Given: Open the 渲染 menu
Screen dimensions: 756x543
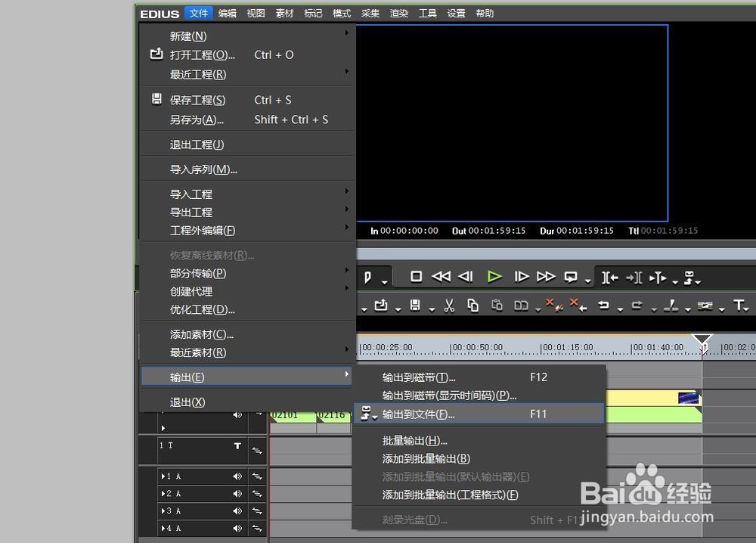Looking at the screenshot, I should point(398,14).
